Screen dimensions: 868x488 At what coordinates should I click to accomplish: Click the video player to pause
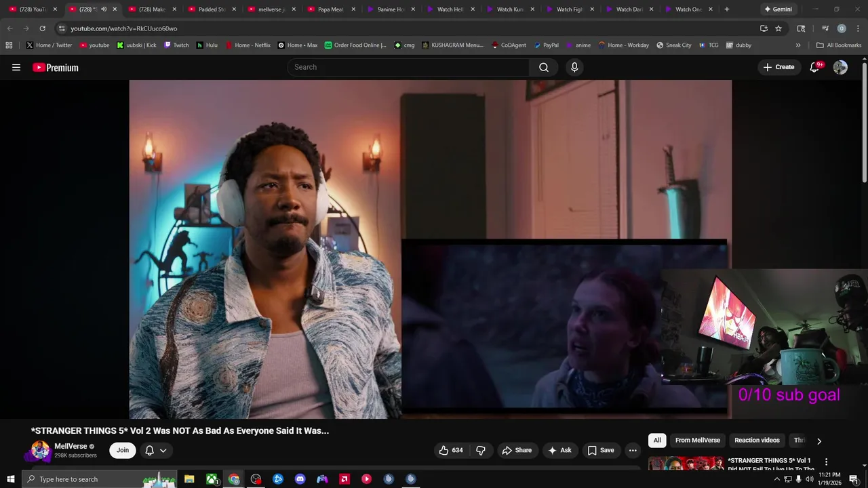[x=430, y=249]
